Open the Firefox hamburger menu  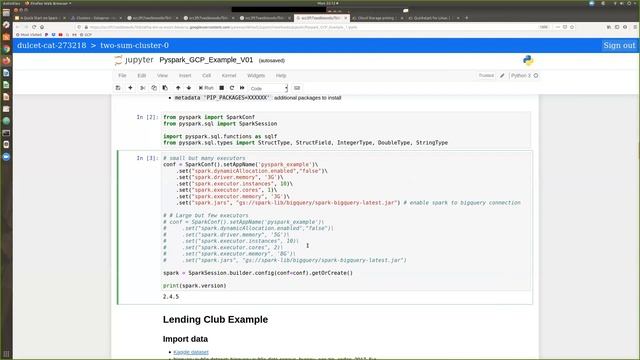635,27
